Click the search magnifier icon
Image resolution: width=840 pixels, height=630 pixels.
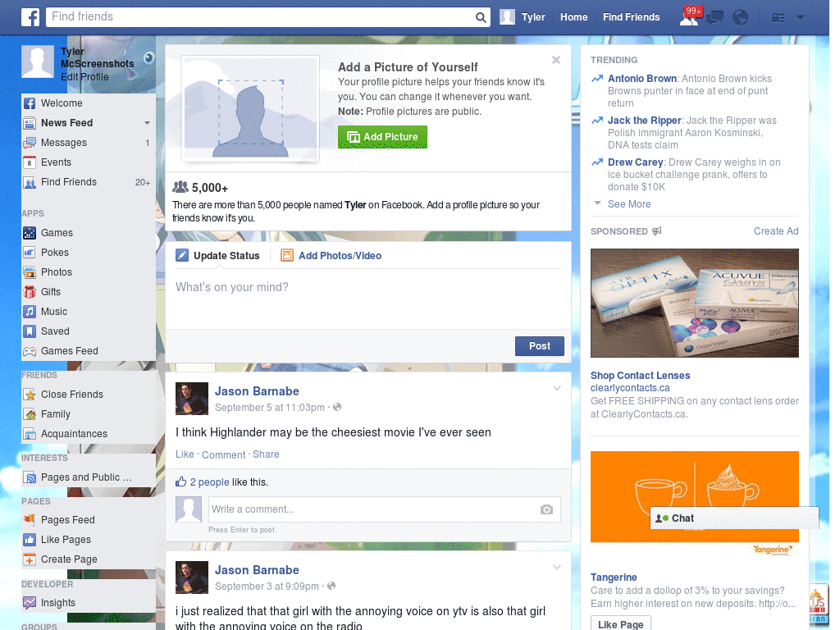[x=481, y=18]
